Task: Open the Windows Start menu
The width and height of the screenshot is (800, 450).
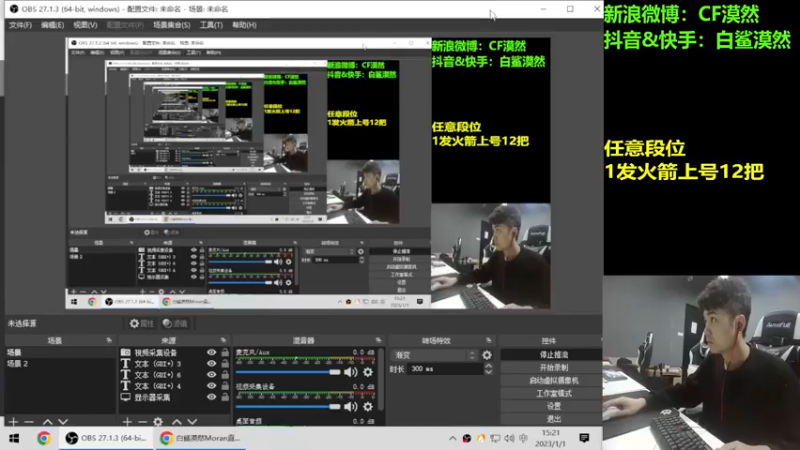Action: (x=14, y=438)
